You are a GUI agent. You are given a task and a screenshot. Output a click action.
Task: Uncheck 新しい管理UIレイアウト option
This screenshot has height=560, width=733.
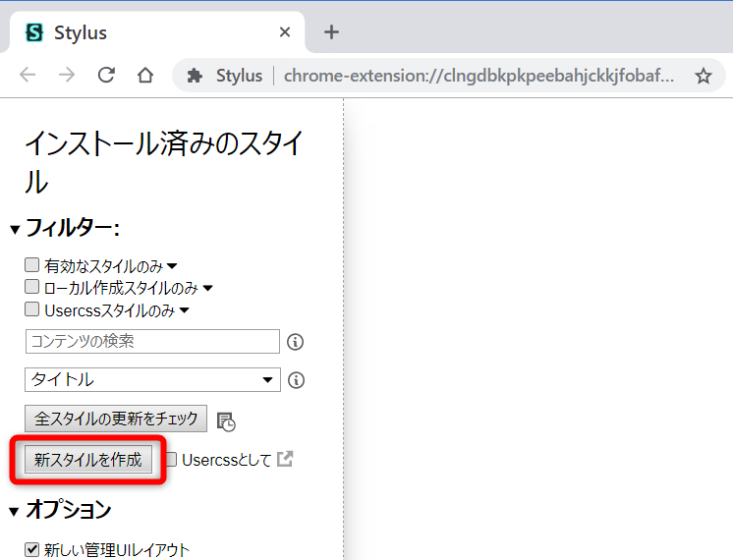32,549
